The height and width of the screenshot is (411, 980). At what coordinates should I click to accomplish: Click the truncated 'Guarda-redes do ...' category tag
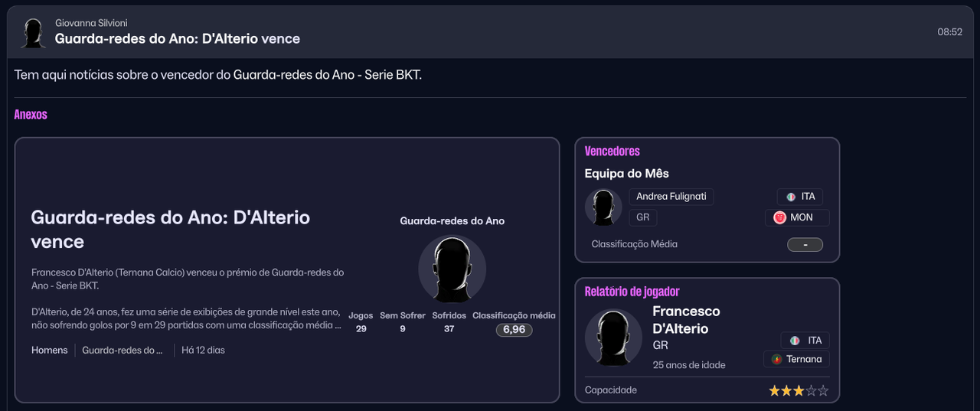coord(122,350)
